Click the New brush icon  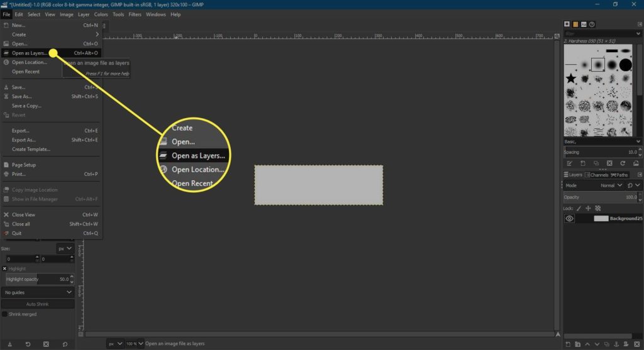coord(583,163)
